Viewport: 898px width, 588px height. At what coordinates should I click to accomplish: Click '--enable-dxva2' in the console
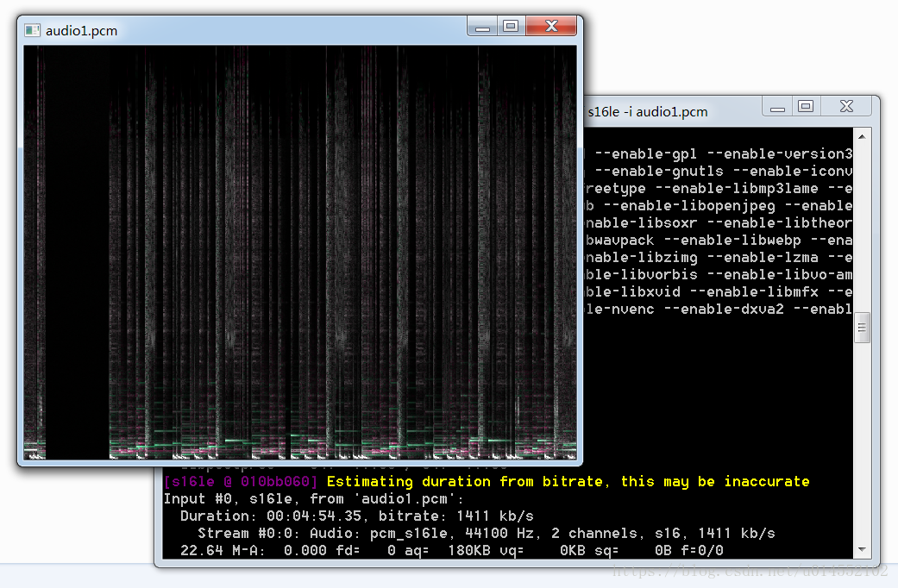[x=724, y=309]
